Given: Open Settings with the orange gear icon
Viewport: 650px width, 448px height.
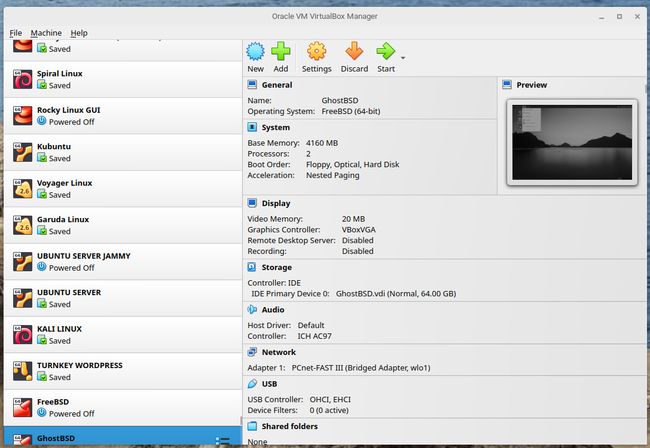Looking at the screenshot, I should [x=316, y=51].
